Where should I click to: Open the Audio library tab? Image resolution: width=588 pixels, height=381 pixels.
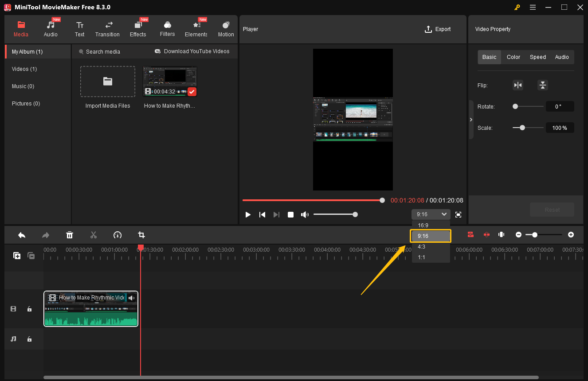click(x=51, y=29)
